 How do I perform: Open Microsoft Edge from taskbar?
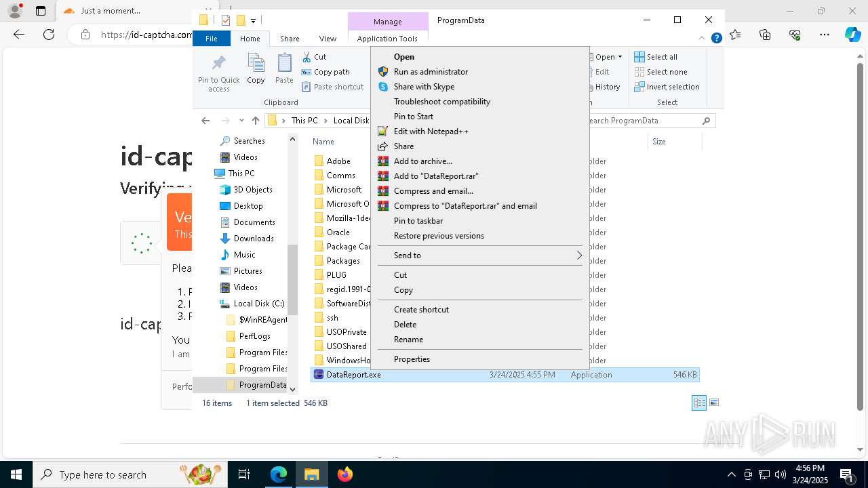(x=279, y=474)
